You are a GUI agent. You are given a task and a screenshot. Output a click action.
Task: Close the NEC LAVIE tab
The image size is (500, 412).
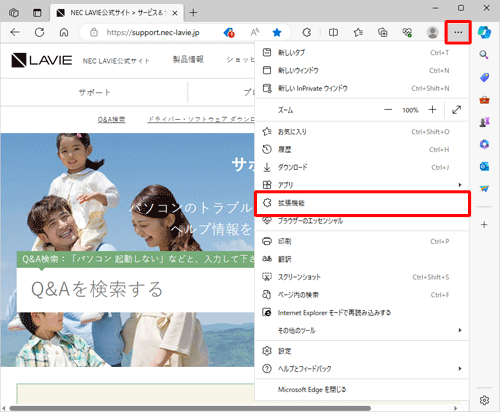pos(175,13)
